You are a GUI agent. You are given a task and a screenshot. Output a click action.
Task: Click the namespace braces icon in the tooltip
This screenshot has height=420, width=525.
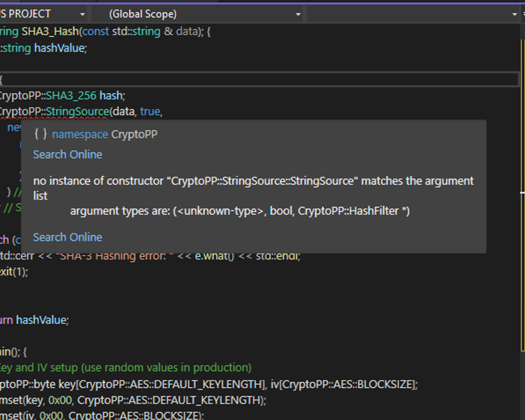40,134
